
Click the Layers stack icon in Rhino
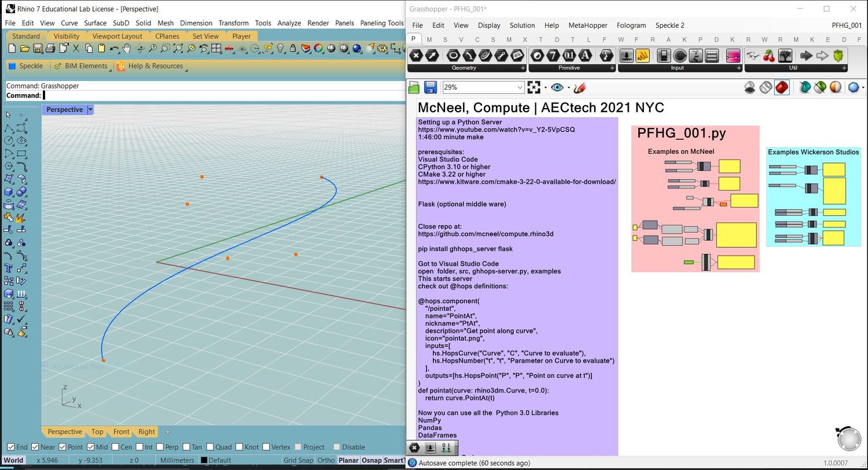306,49
